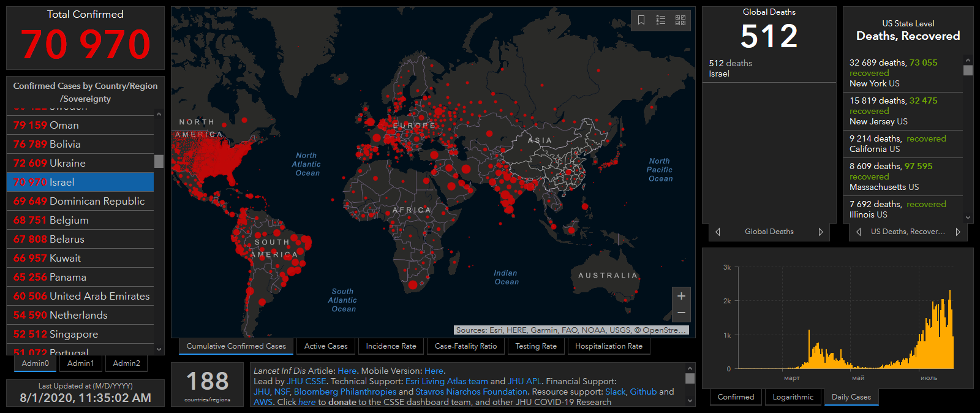Open the JHU CSSE link
980x413 pixels.
tap(306, 381)
